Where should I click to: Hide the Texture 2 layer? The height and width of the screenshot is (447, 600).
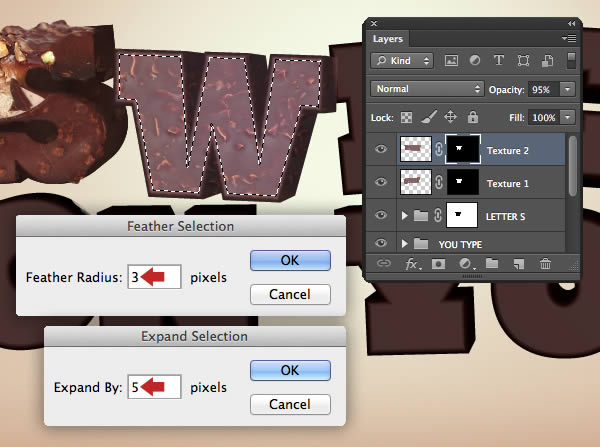pyautogui.click(x=381, y=149)
